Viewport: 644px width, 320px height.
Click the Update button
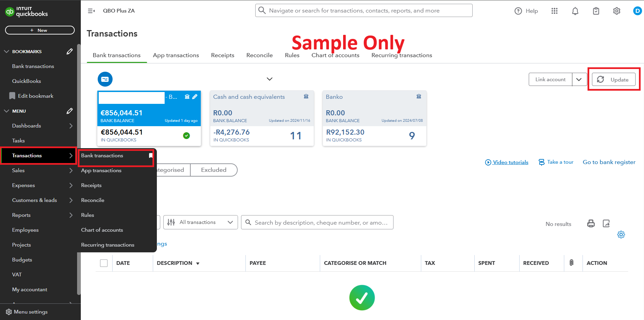click(614, 79)
